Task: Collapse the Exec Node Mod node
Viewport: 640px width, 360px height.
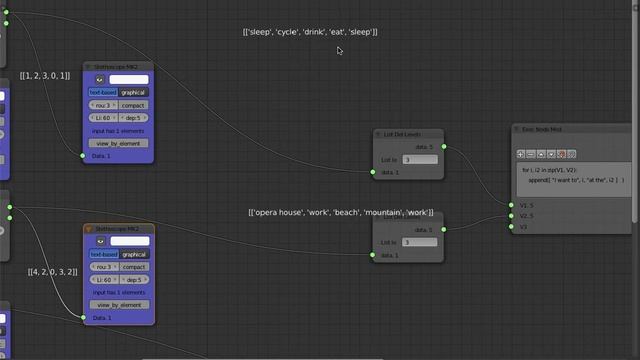Action: click(516, 129)
